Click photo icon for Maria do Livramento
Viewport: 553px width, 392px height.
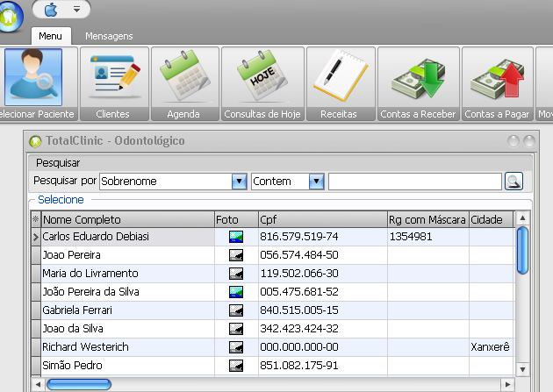pos(236,274)
